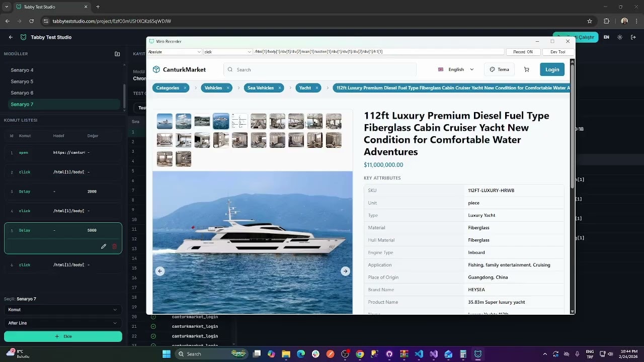Show hidden system tray icons chevron
Viewport: 644px width, 362px height.
point(544,354)
